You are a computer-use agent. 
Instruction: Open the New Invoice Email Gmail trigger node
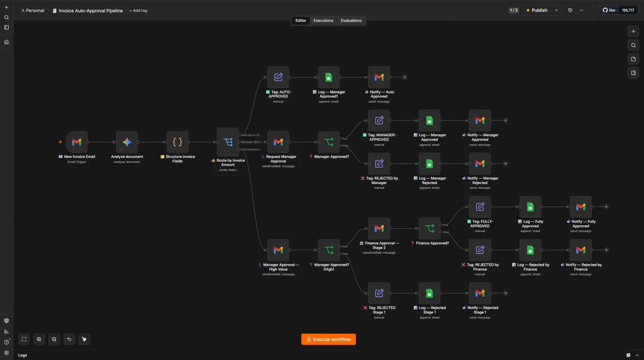pyautogui.click(x=77, y=142)
